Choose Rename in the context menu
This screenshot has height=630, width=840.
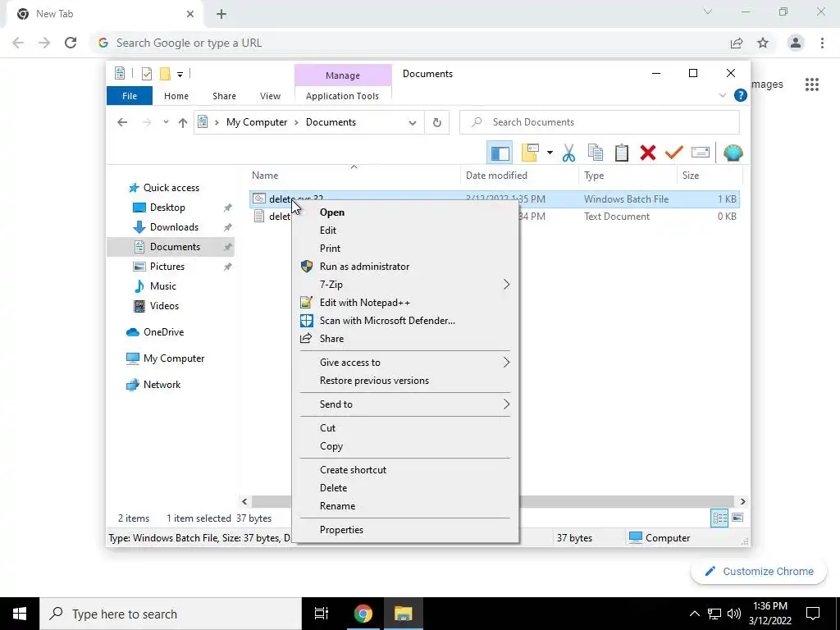[405, 505]
